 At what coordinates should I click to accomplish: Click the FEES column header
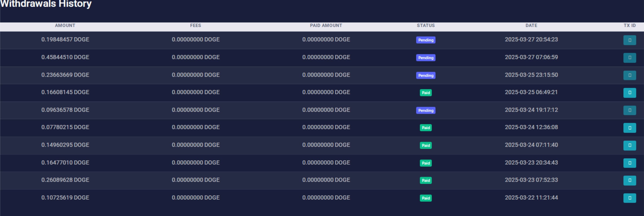195,25
